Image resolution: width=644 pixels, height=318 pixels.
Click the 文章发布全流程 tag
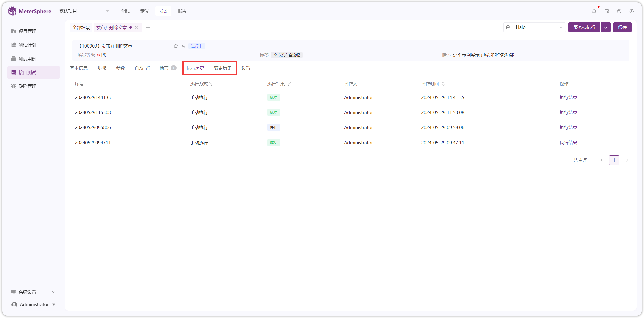click(287, 55)
